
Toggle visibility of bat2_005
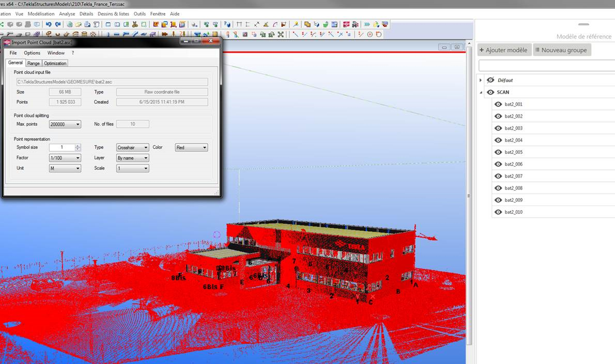(498, 152)
